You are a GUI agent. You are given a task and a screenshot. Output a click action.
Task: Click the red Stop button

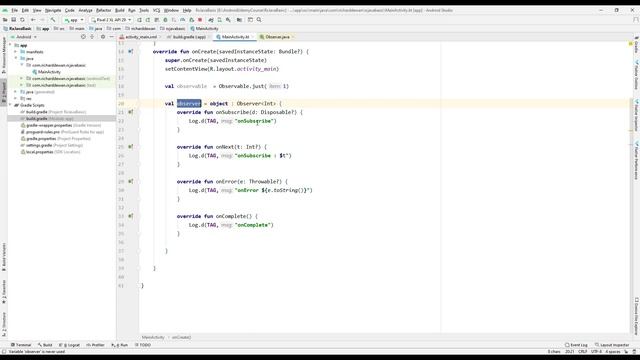[200, 20]
